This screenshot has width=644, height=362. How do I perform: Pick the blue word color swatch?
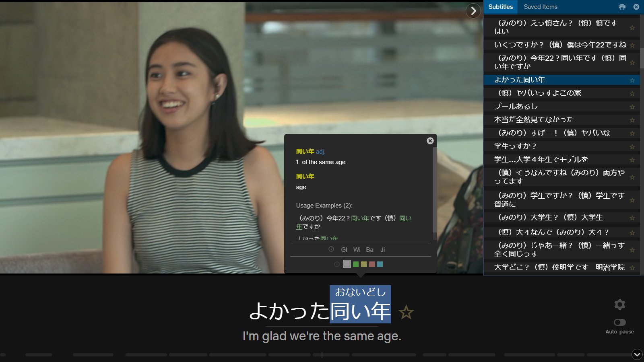(380, 264)
